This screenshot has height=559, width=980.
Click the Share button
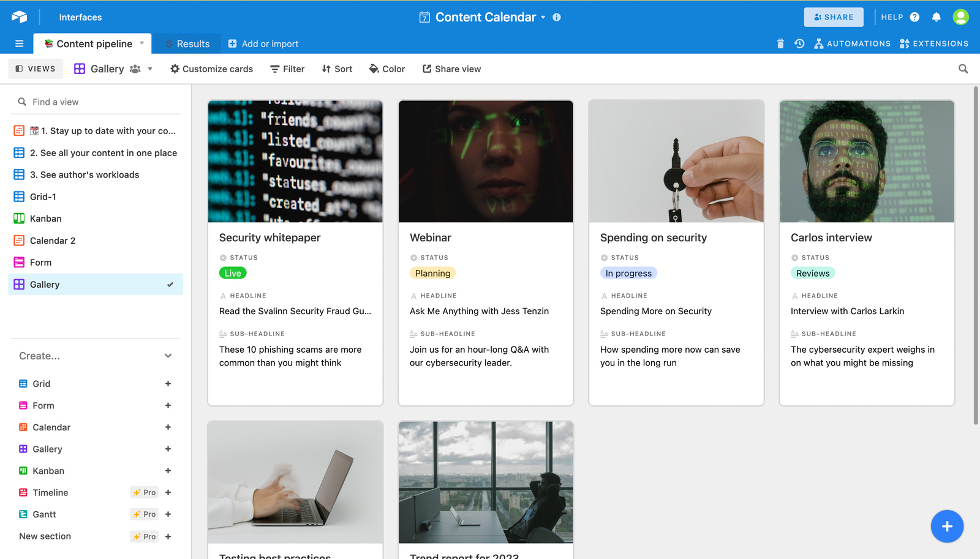pyautogui.click(x=834, y=17)
